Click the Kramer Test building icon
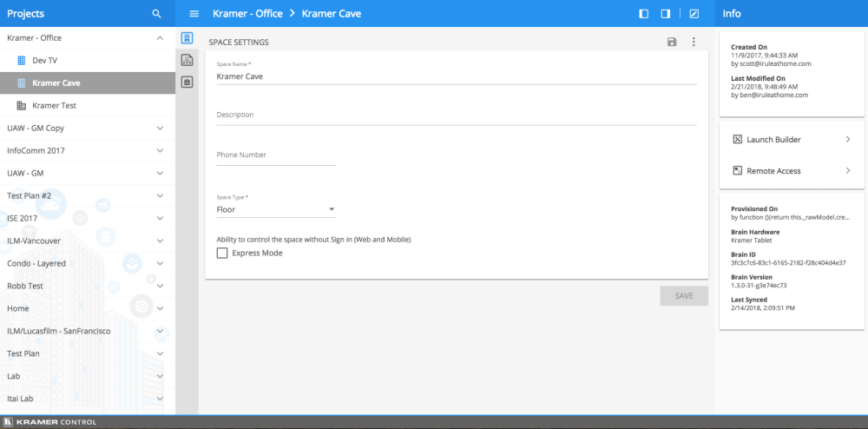The width and height of the screenshot is (868, 429). pos(22,105)
